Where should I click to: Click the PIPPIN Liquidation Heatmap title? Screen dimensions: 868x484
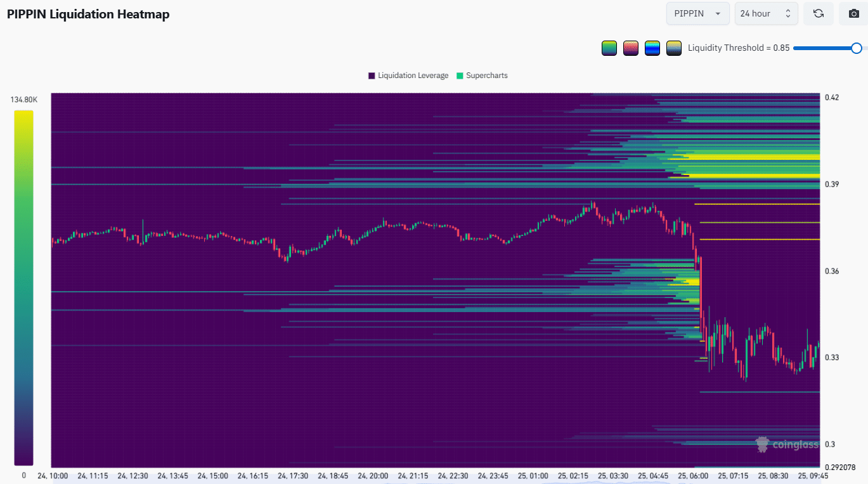[x=88, y=14]
